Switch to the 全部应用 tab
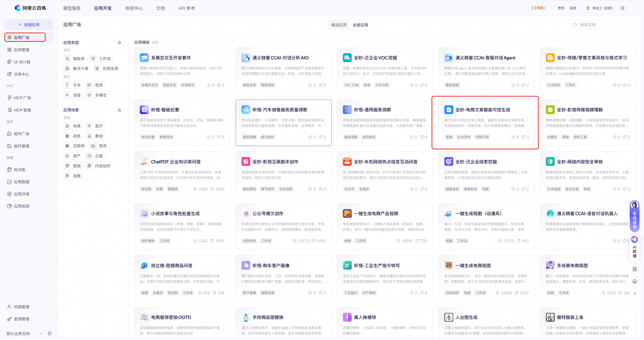 [x=360, y=25]
